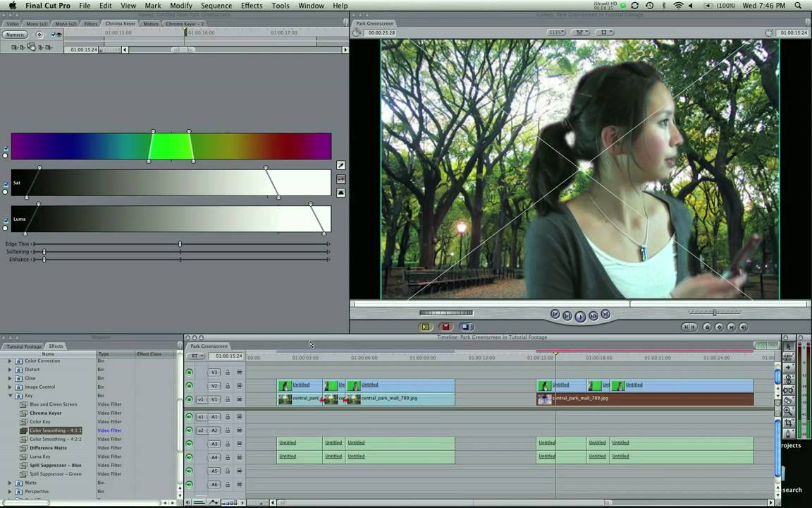Viewport: 812px width, 508px height.
Task: Select the Track Select arrow tool
Action: 788,368
